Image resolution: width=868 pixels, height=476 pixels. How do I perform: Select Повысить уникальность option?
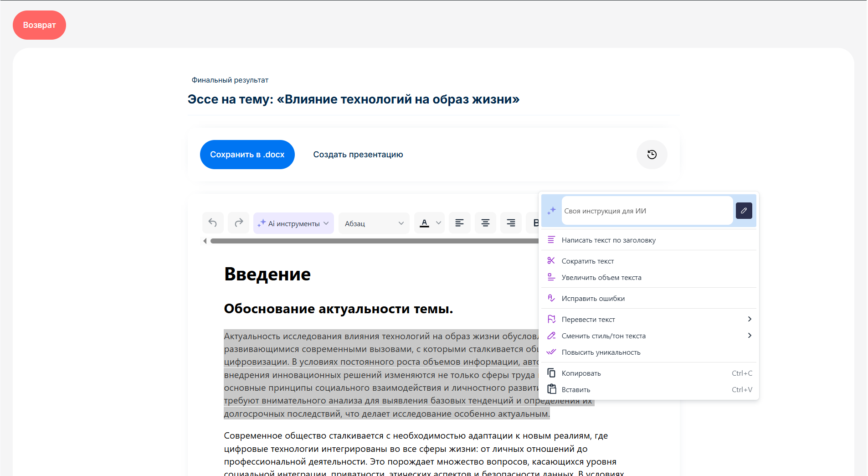pyautogui.click(x=601, y=352)
